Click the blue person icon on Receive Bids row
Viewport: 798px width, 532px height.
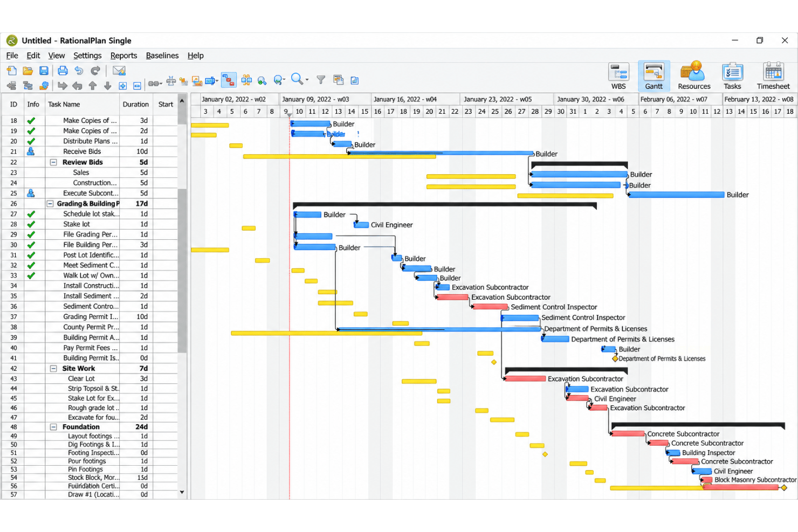(31, 151)
